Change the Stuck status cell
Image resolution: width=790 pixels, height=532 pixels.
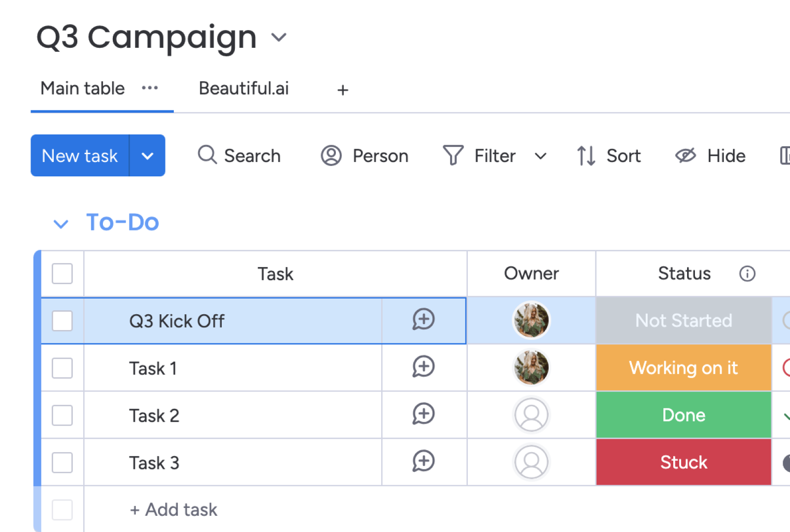point(684,462)
